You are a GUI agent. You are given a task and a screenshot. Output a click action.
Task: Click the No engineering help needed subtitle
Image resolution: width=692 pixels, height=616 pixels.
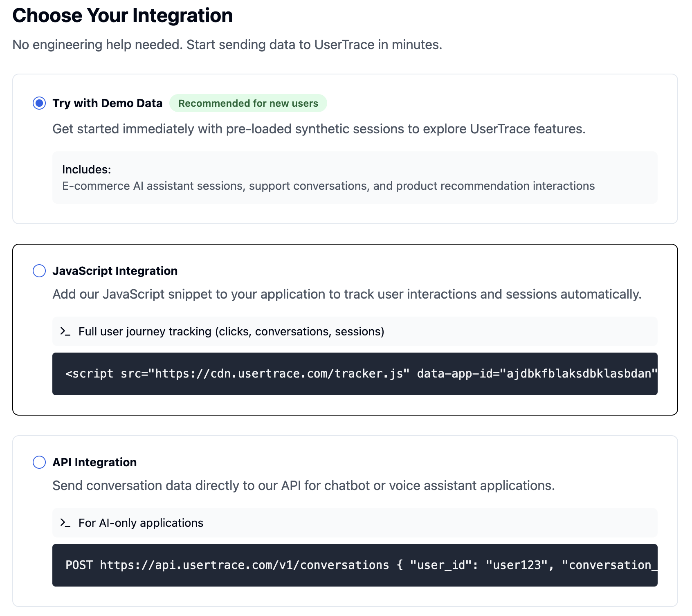pyautogui.click(x=227, y=45)
